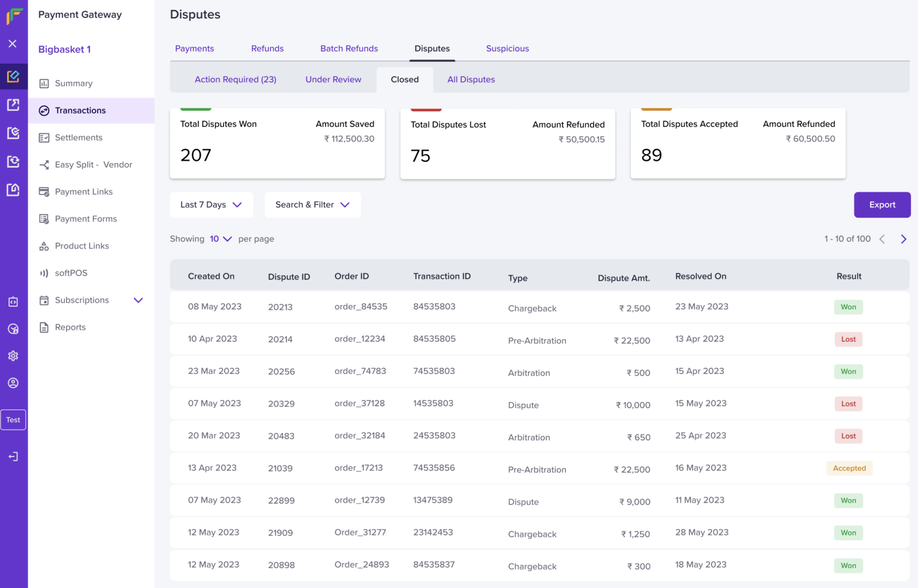
Task: Click the dispute row with ID 20213
Action: (539, 307)
